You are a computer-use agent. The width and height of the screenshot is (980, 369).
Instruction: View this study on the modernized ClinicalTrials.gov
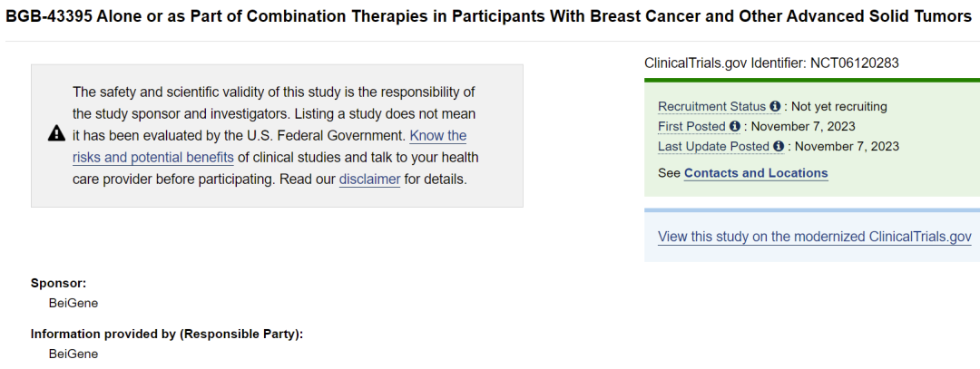click(x=814, y=237)
